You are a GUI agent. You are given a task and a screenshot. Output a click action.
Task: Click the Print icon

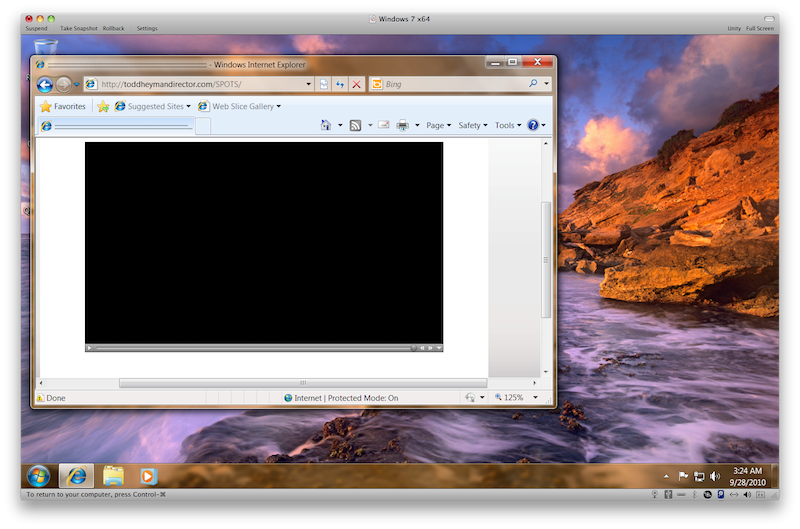pos(403,125)
